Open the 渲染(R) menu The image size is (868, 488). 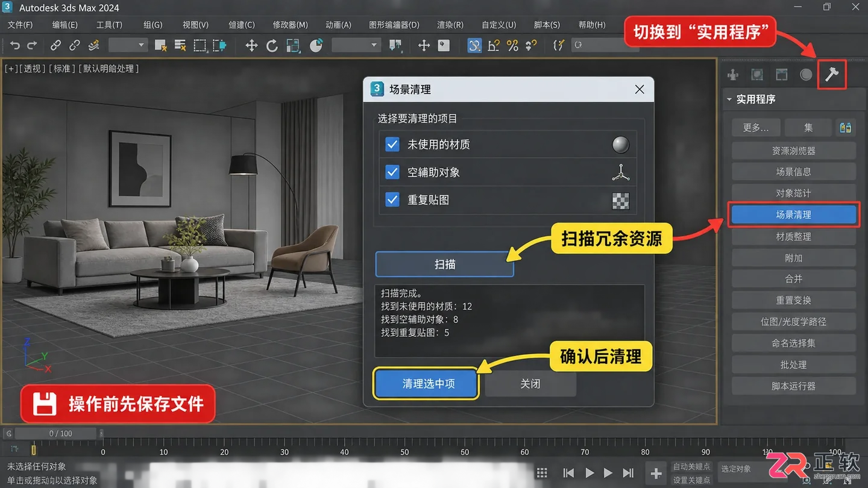tap(450, 25)
